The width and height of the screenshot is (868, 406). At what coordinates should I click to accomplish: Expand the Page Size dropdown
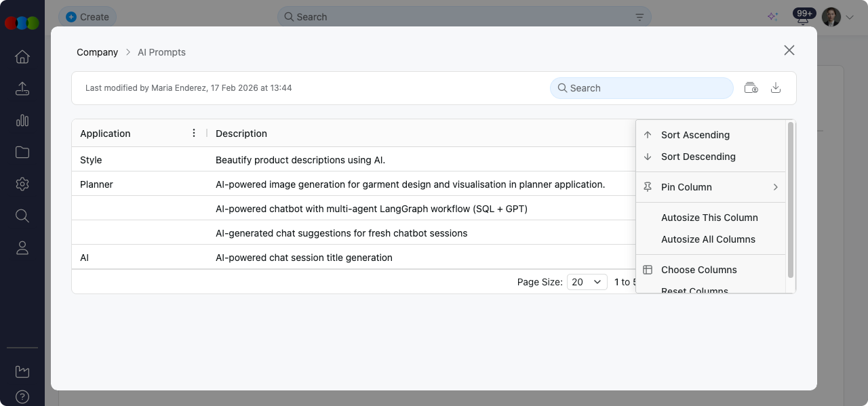[x=587, y=282]
